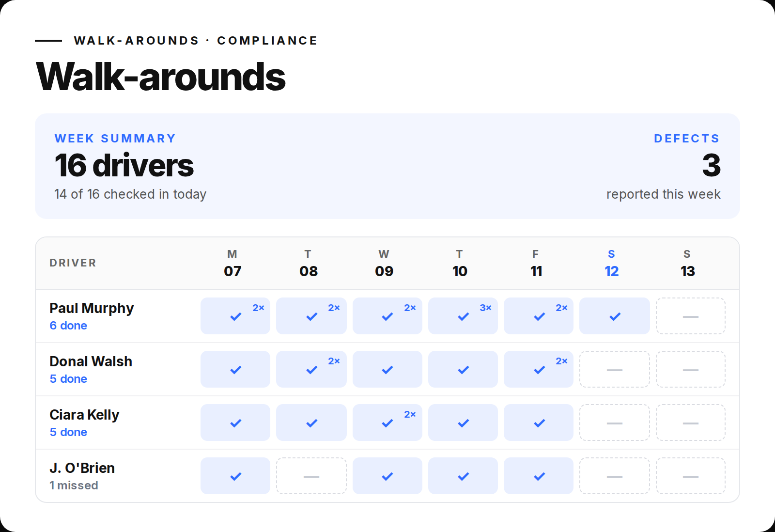Select the Sunday 13 column header

click(687, 263)
